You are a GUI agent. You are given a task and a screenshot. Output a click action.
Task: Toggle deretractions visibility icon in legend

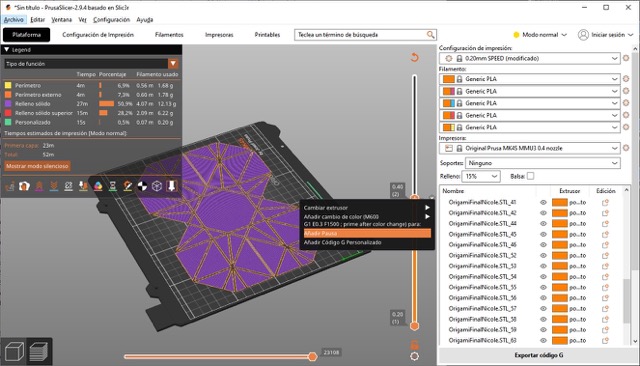tap(54, 186)
